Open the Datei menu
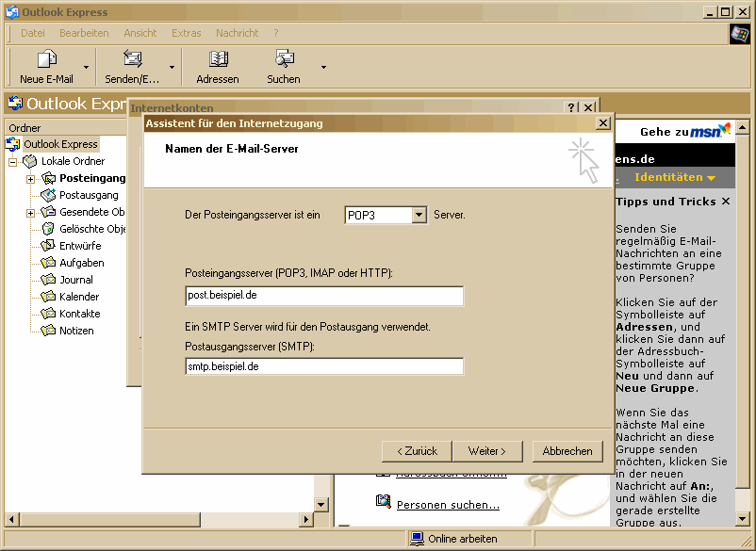 (x=33, y=33)
